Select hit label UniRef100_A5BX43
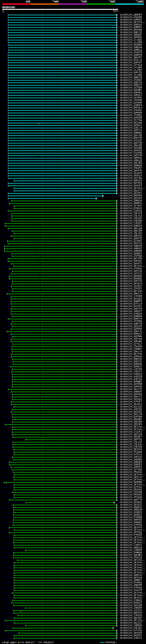 pyautogui.click(x=131, y=25)
